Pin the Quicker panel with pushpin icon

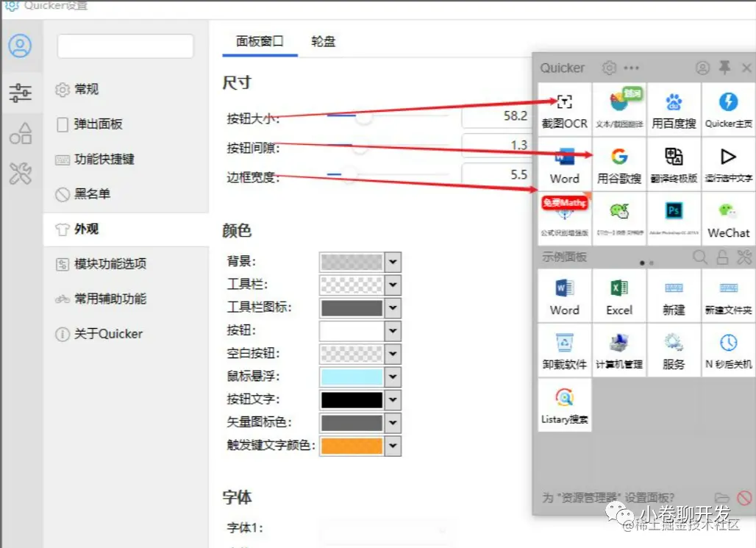[724, 68]
